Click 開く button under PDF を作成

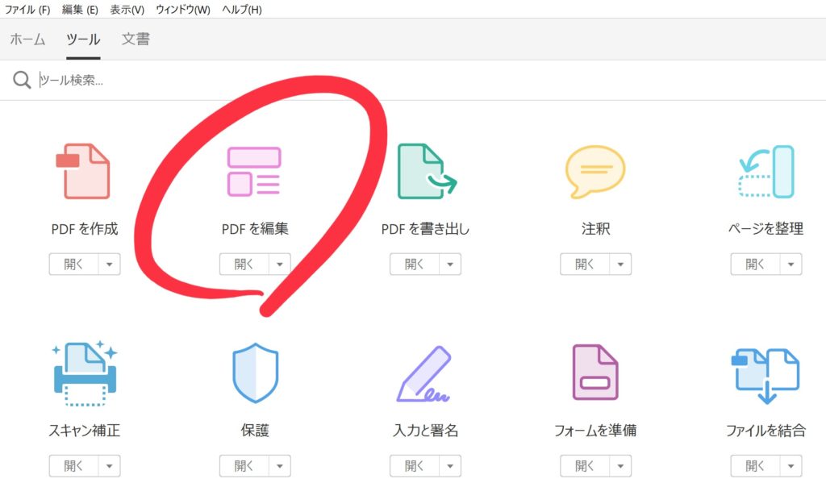point(73,264)
